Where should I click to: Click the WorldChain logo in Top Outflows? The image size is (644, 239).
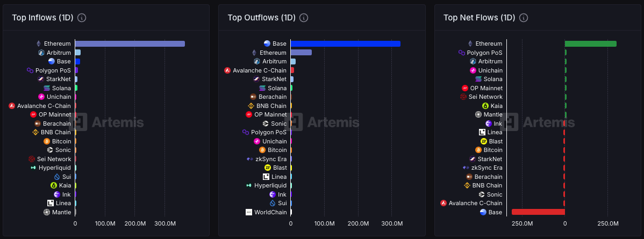(x=249, y=212)
